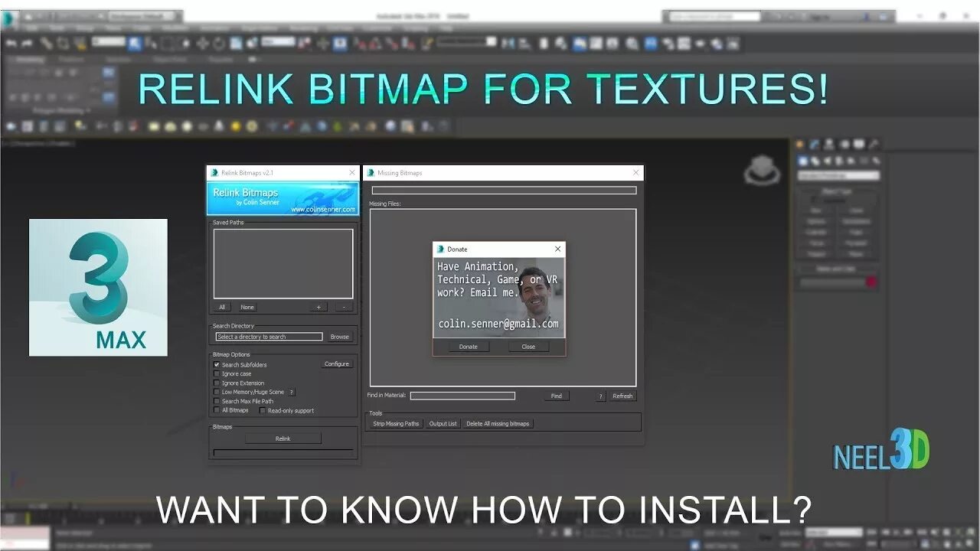Click the Relink button
This screenshot has height=551, width=980.
point(283,439)
